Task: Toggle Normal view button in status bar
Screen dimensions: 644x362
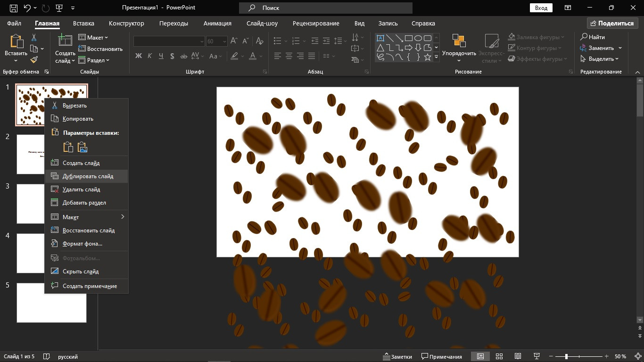Action: 480,356
